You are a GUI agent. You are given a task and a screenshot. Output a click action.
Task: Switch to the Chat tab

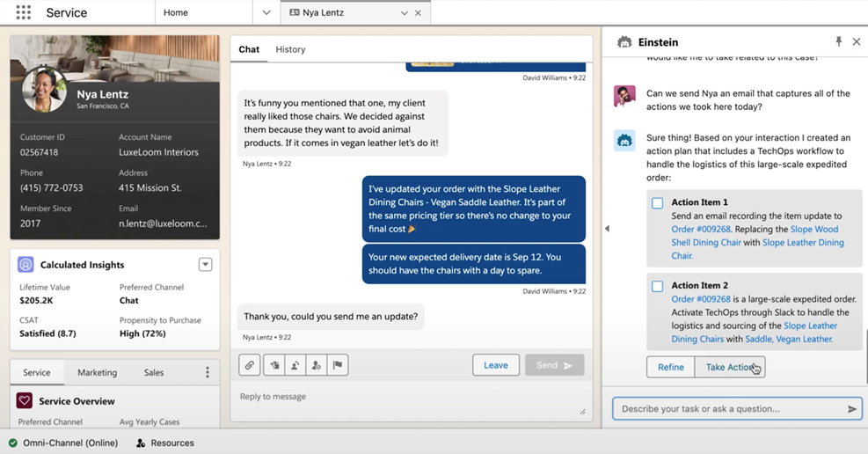point(249,49)
